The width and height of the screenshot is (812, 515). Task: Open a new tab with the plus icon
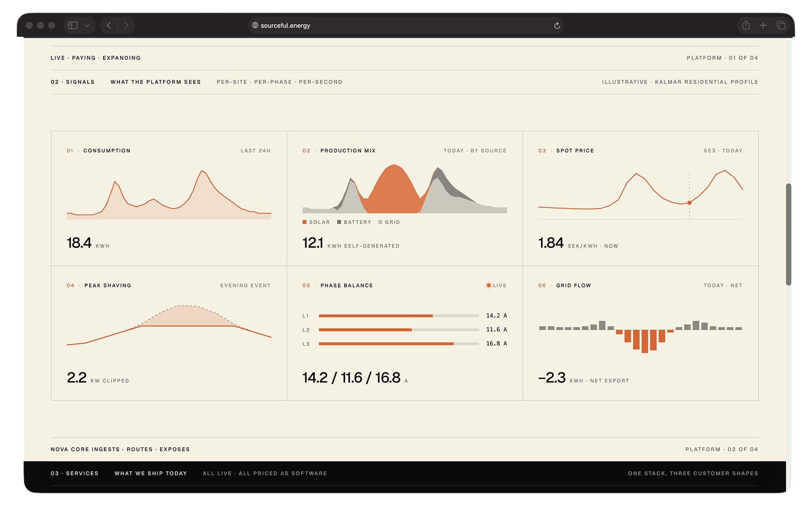(x=763, y=25)
